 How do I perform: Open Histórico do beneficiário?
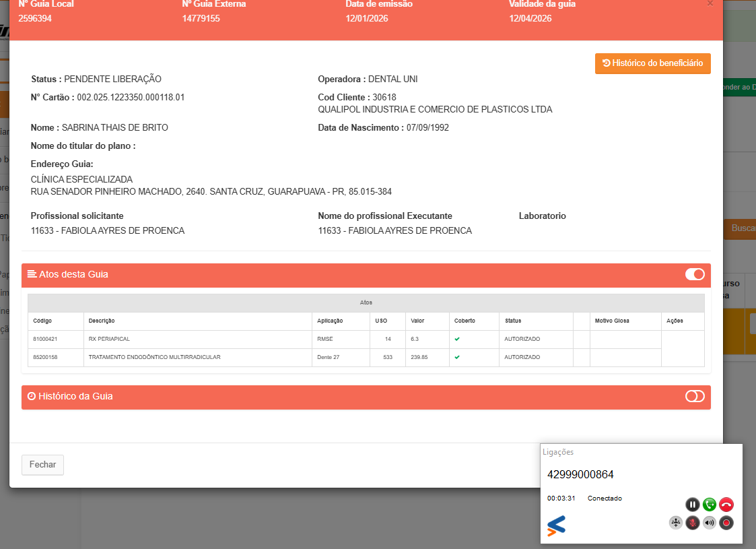[x=652, y=63]
